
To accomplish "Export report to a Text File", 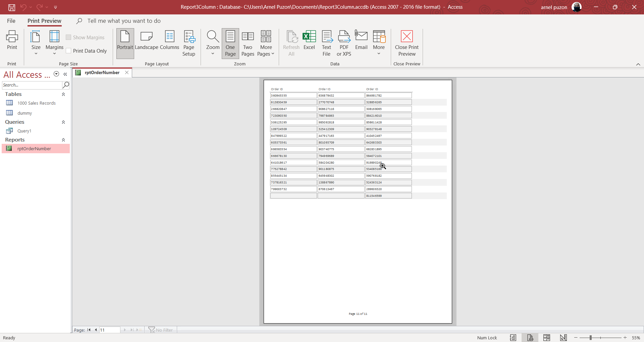I will [327, 44].
